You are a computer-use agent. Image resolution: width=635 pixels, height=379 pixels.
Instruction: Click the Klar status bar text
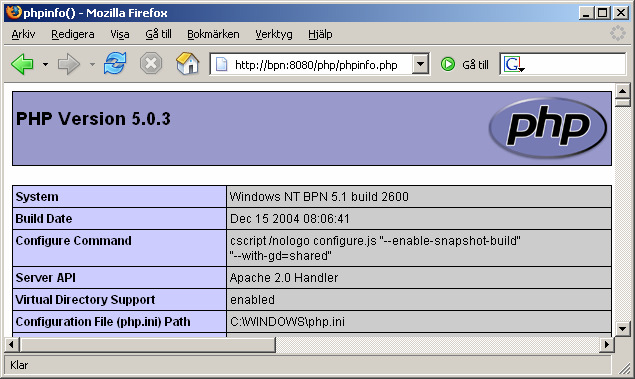point(19,365)
